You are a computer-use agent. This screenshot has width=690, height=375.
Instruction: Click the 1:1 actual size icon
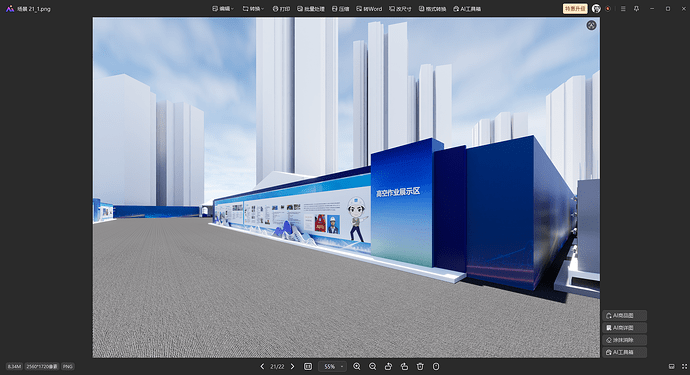coord(308,366)
